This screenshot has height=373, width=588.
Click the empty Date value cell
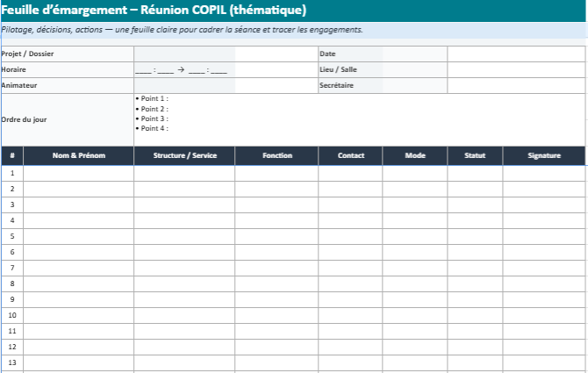[x=516, y=54]
